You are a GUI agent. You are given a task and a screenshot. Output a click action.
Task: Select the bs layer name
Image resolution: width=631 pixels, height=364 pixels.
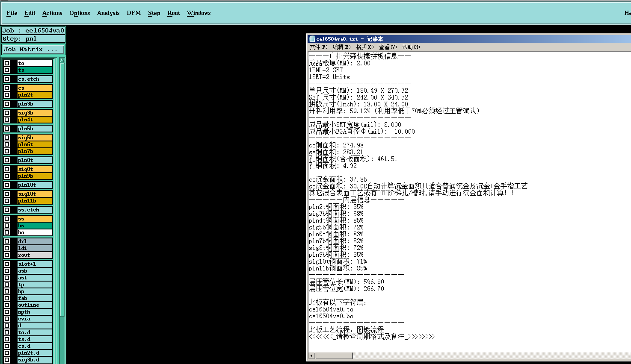pos(35,226)
